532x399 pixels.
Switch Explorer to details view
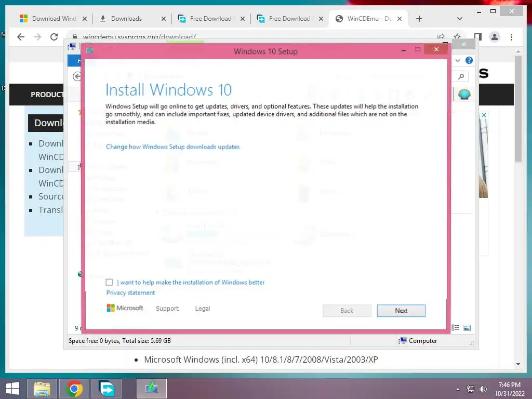[455, 327]
